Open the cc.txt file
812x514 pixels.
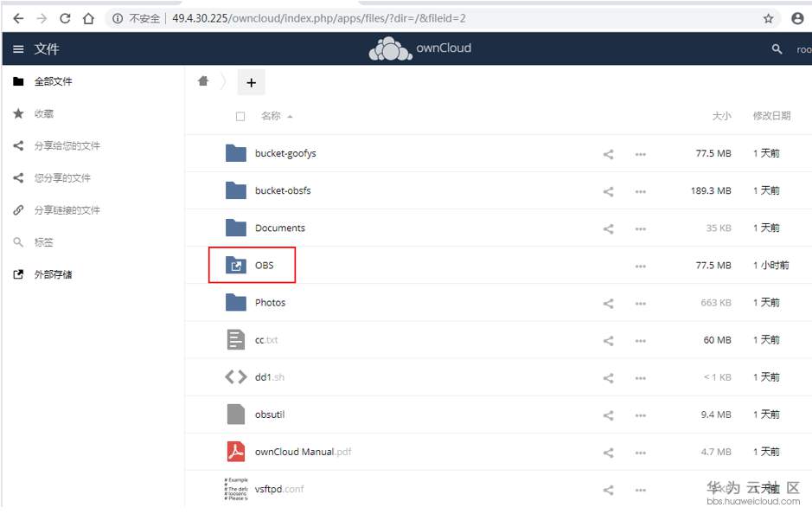(266, 340)
